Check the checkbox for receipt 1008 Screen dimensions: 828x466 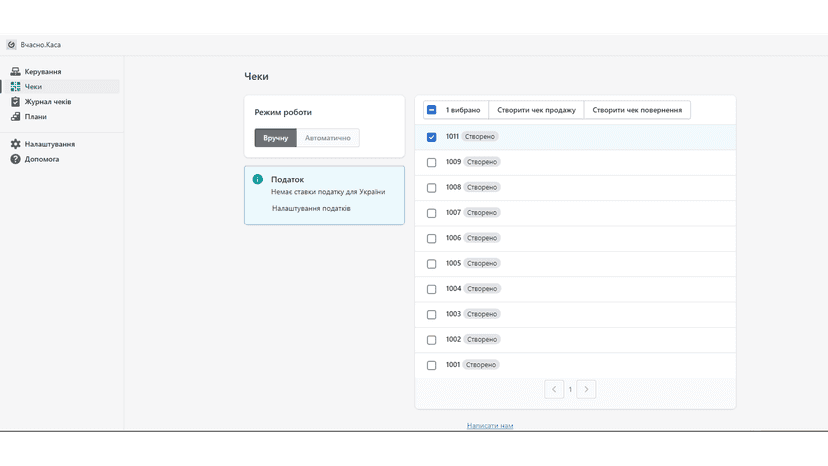(x=431, y=188)
